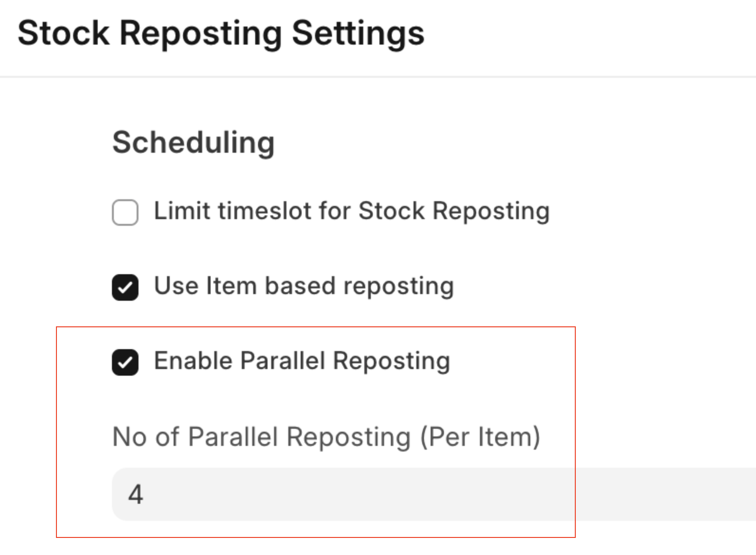Image resolution: width=756 pixels, height=555 pixels.
Task: Click the 'No of Parallel Reposting (Per Item)' label
Action: [x=326, y=436]
